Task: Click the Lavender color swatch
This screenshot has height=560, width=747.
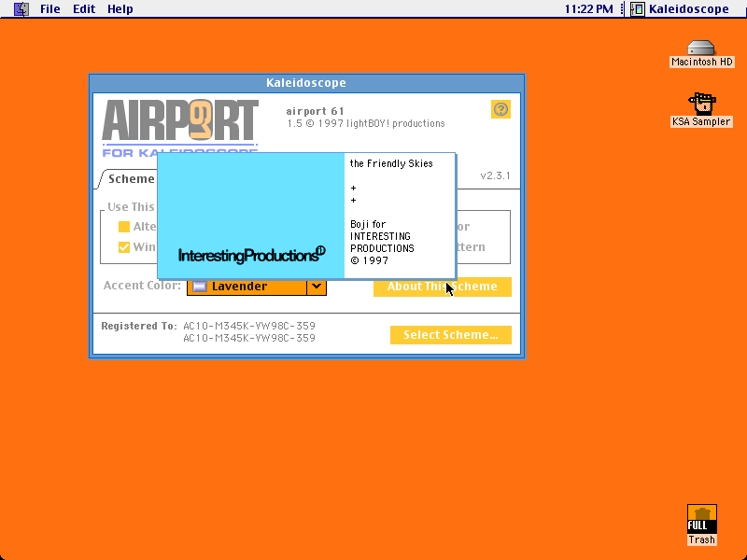Action: 200,287
